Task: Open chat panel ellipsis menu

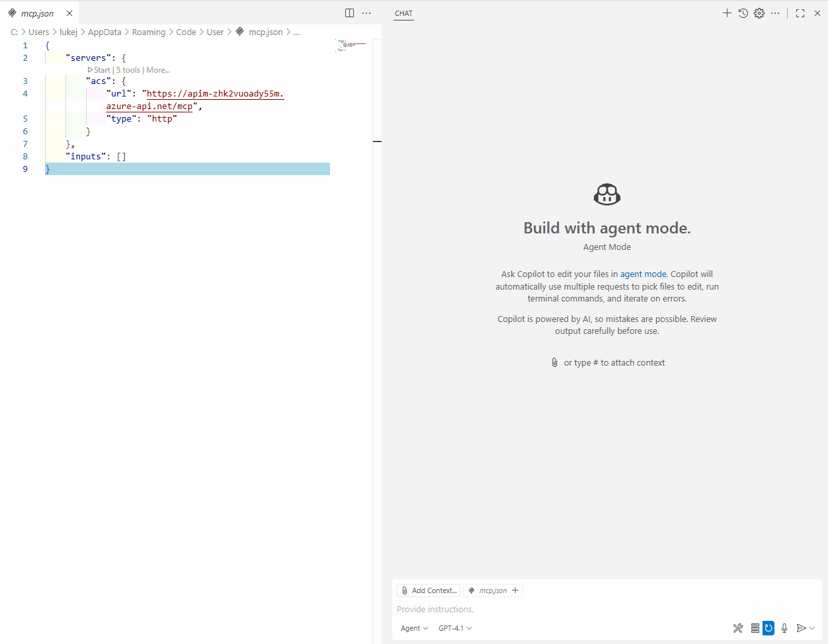Action: coord(775,13)
